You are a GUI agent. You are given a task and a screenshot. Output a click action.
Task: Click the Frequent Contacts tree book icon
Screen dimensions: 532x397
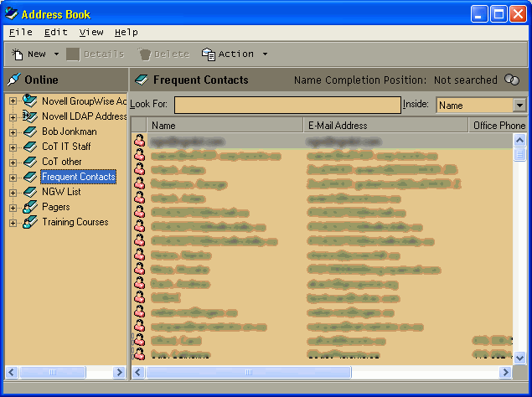[x=30, y=177]
